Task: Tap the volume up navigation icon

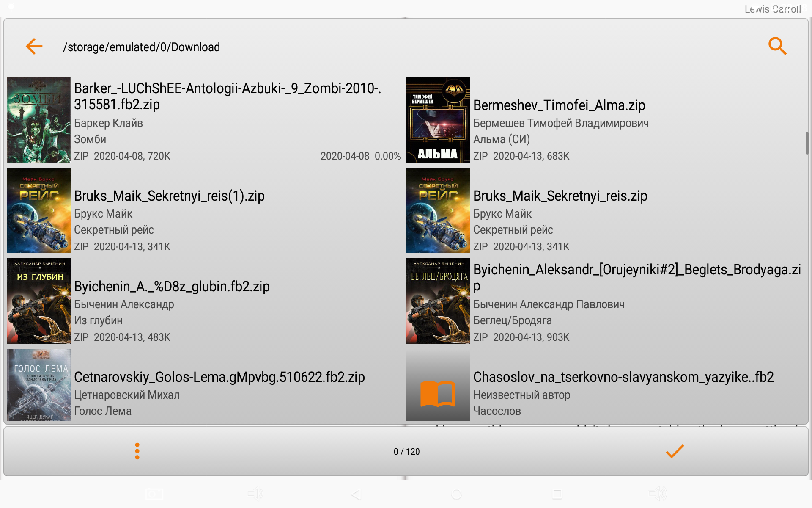Action: (x=658, y=494)
